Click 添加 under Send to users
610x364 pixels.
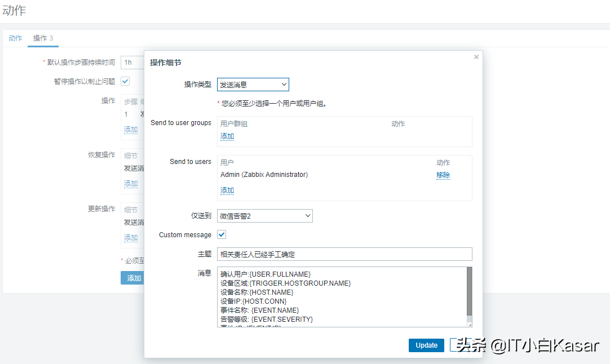coord(227,190)
